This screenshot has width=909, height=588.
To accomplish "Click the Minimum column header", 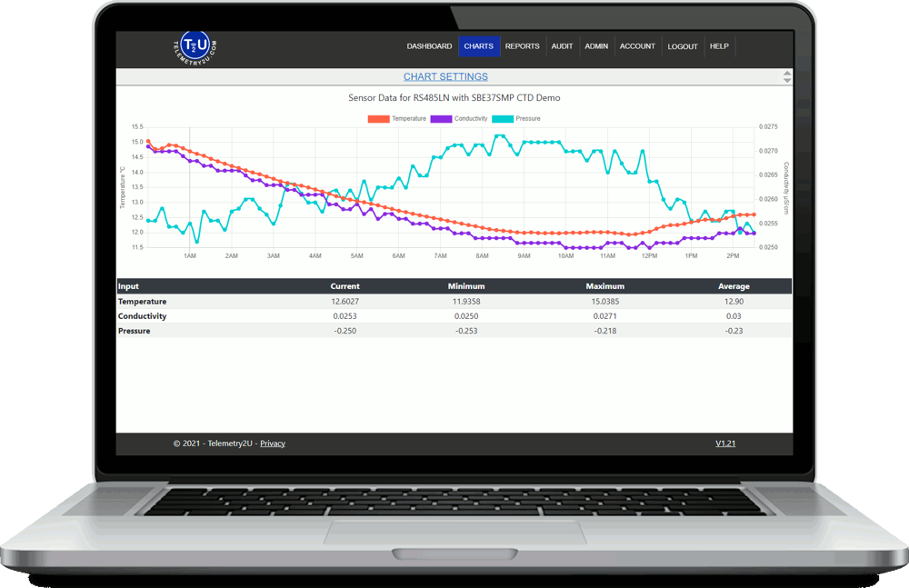I will [466, 286].
